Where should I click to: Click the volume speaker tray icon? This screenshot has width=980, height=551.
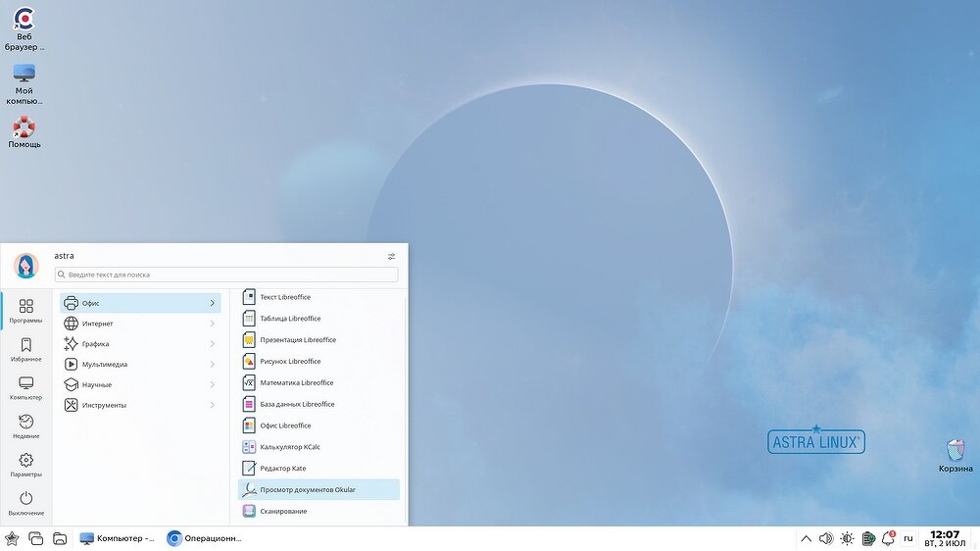825,538
